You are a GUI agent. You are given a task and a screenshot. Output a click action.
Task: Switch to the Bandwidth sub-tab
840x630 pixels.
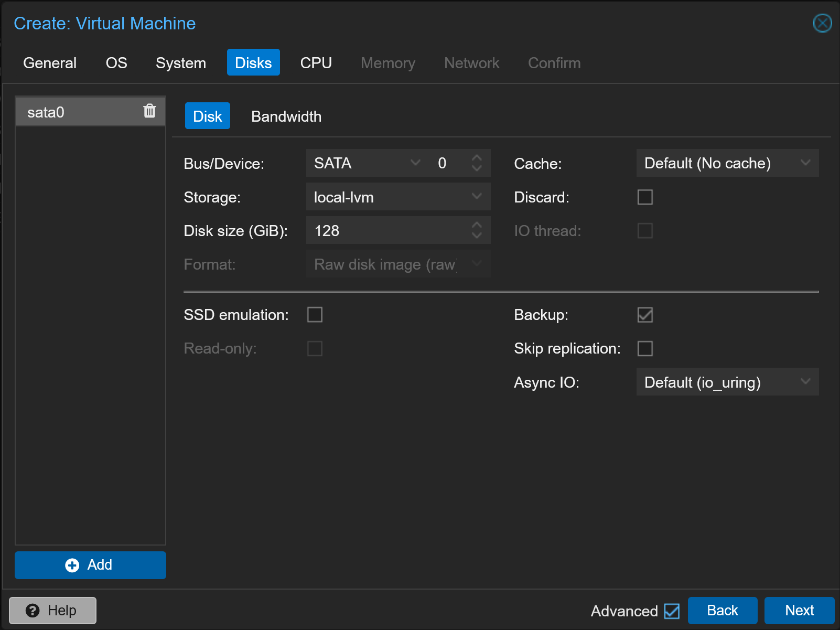pyautogui.click(x=286, y=116)
